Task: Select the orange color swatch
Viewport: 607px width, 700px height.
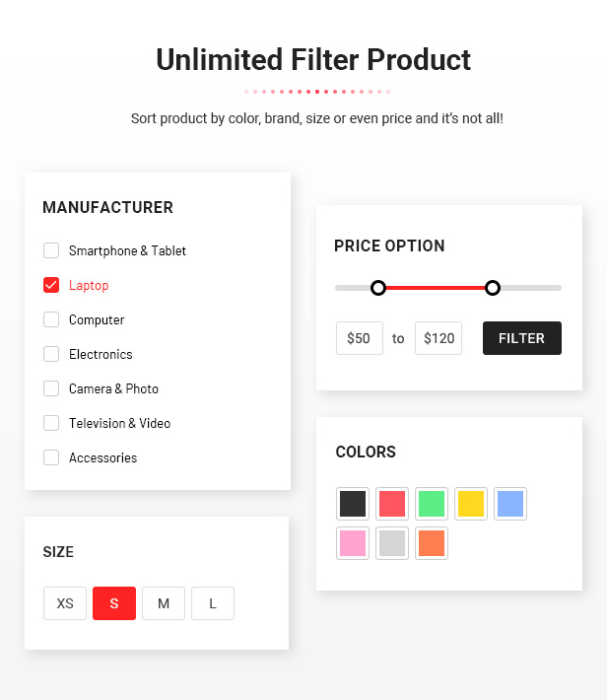Action: [432, 543]
